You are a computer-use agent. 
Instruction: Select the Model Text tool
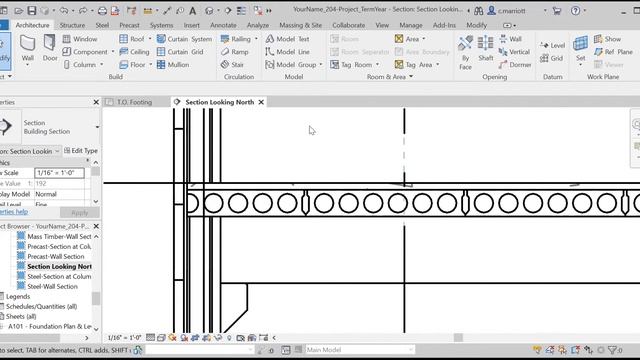pyautogui.click(x=288, y=39)
